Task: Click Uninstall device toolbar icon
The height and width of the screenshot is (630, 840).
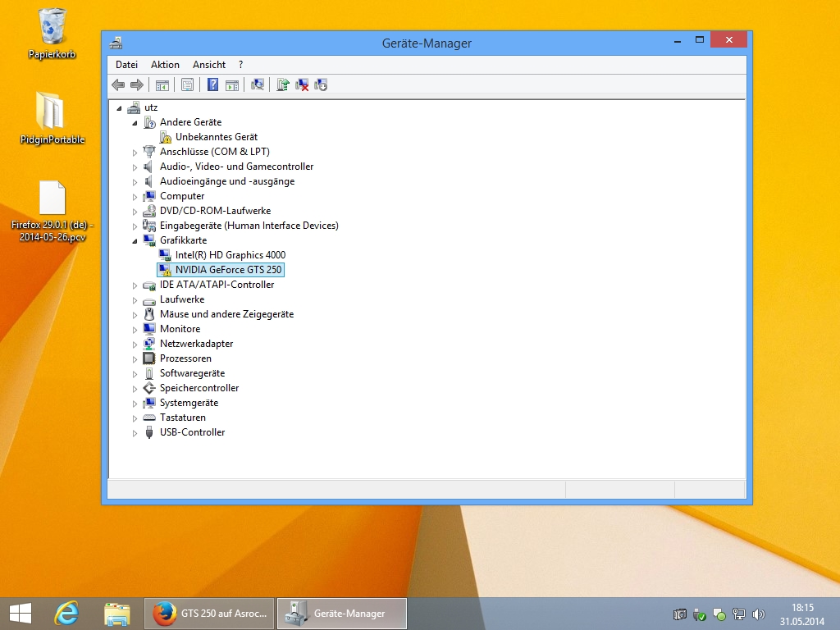Action: coord(302,84)
